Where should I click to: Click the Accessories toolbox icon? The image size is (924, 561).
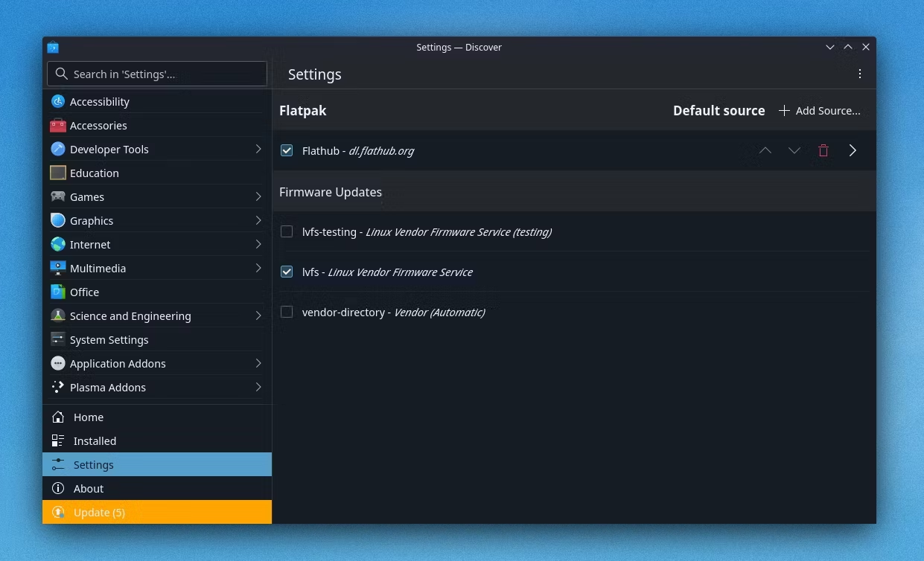(x=58, y=125)
